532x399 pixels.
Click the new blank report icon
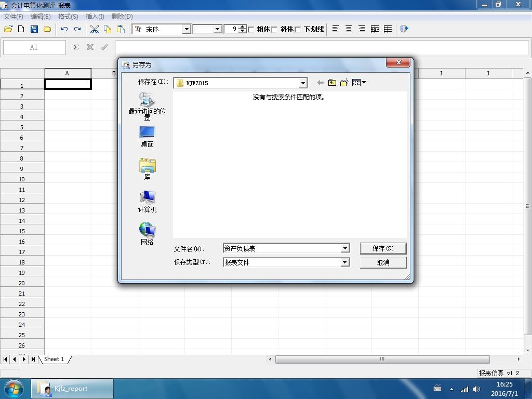click(x=21, y=29)
